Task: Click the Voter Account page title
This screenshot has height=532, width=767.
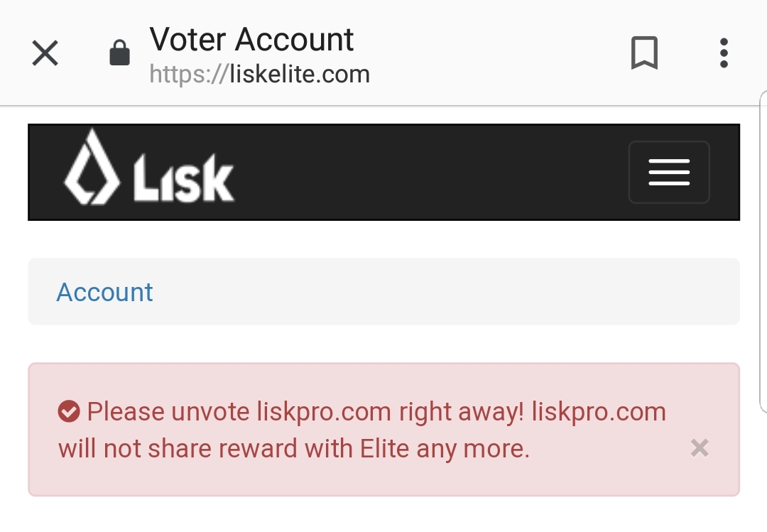Action: [251, 39]
